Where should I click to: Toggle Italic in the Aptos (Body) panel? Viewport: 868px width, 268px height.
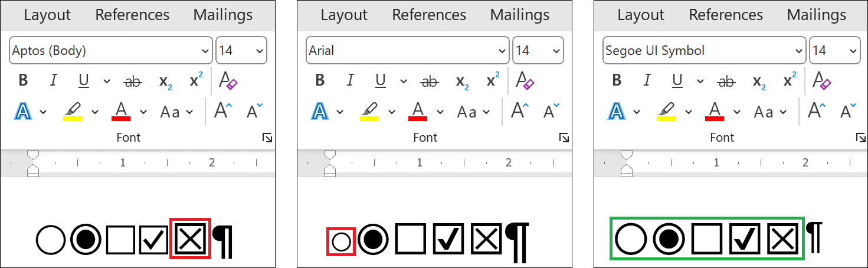[53, 81]
